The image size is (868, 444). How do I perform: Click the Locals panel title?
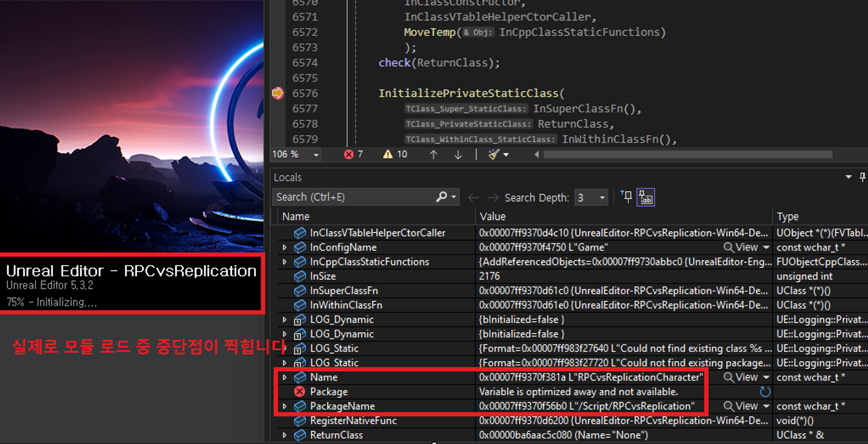point(287,177)
